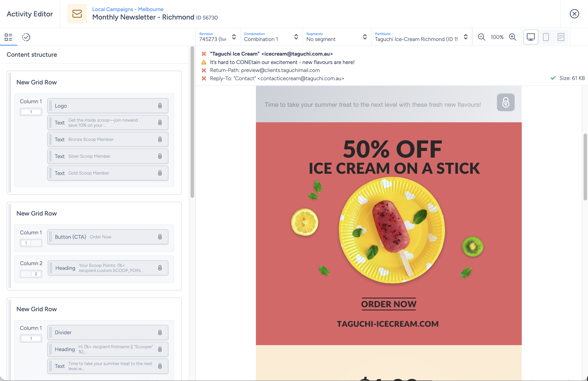Viewport: 588px width, 381px height.
Task: Click the size check mark icon
Action: 553,78
